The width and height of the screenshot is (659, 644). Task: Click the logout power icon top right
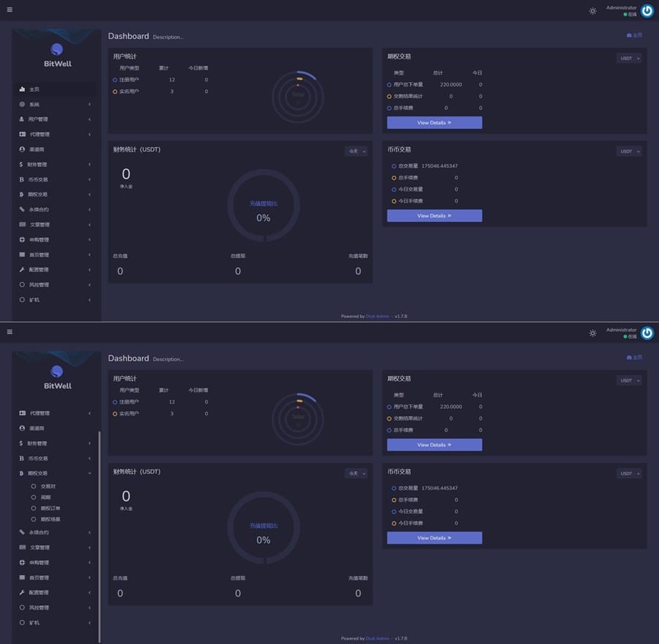(647, 10)
